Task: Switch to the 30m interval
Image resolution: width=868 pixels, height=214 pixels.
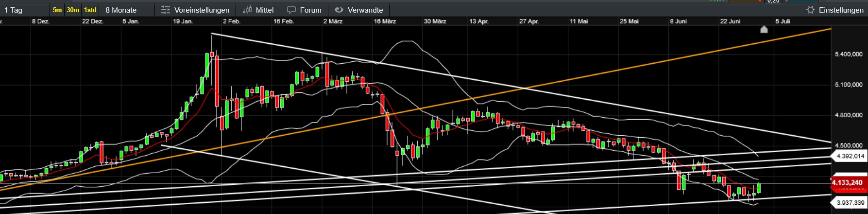Action: [73, 10]
